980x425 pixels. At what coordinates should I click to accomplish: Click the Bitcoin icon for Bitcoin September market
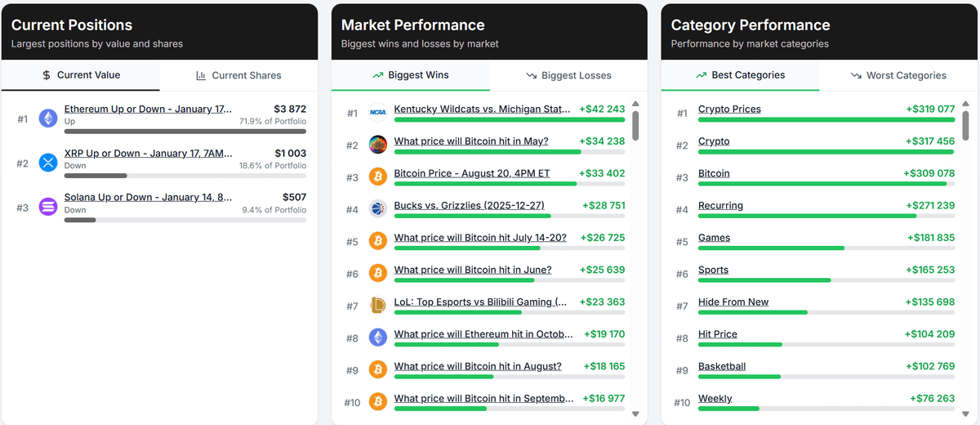click(378, 402)
